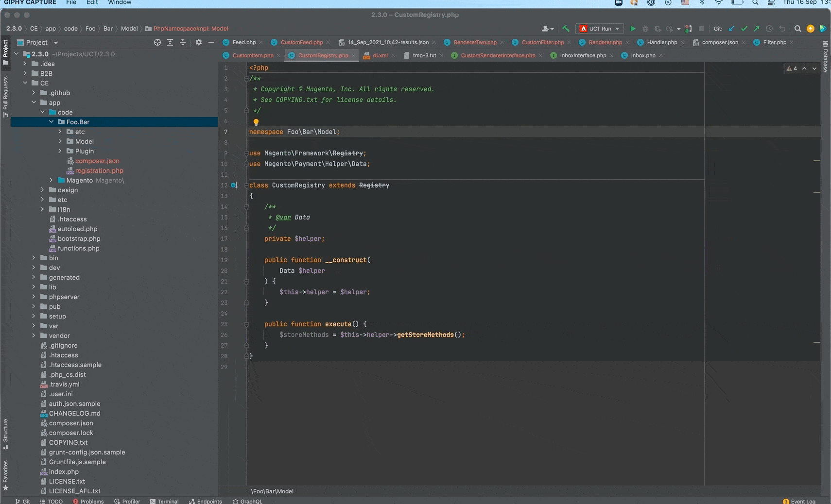Viewport: 831px width, 504px height.
Task: Click the Git commit checkmark
Action: [x=744, y=29]
